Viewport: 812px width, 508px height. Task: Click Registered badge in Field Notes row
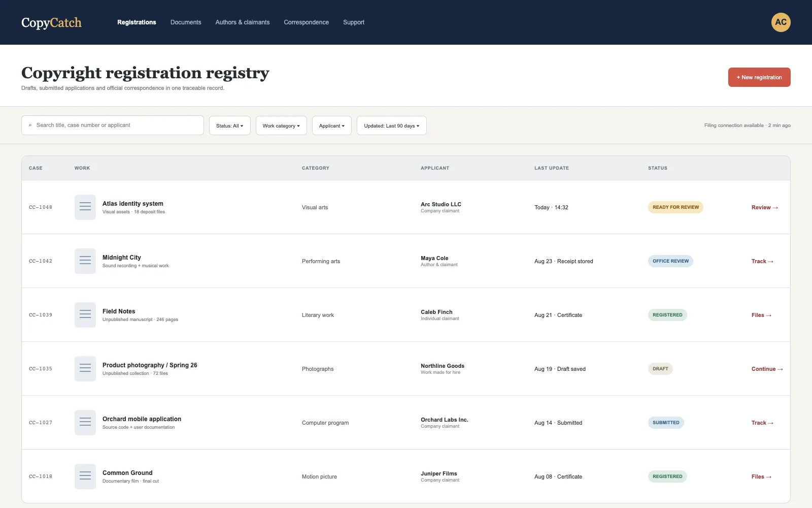pos(667,315)
